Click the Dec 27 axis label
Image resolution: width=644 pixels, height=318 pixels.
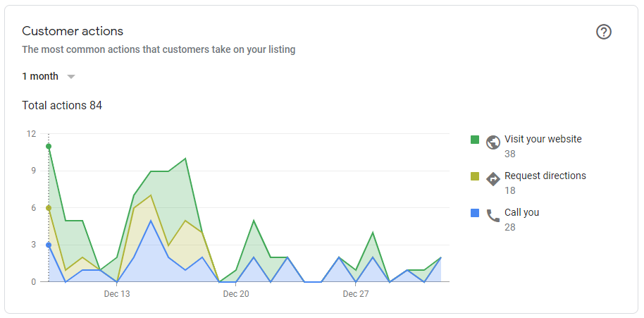[x=356, y=294]
